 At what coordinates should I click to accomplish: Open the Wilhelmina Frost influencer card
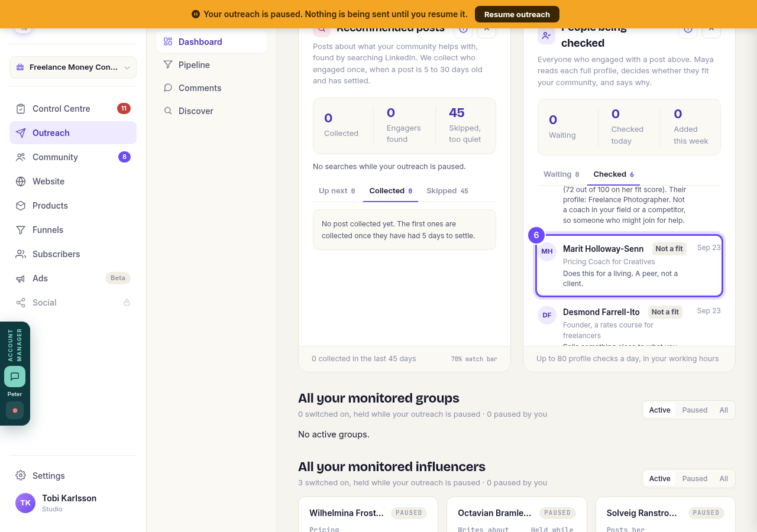pyautogui.click(x=368, y=514)
